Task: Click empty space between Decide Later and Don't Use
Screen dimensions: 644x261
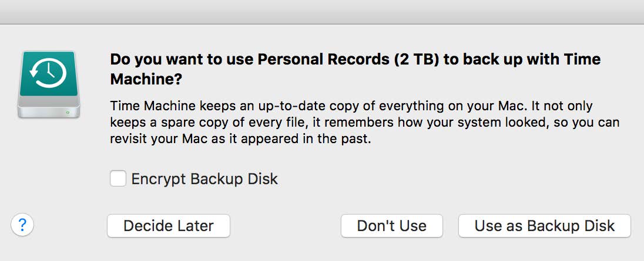Action: click(285, 226)
